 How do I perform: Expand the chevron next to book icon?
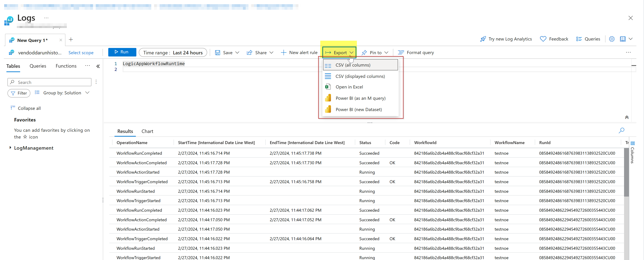pyautogui.click(x=630, y=39)
